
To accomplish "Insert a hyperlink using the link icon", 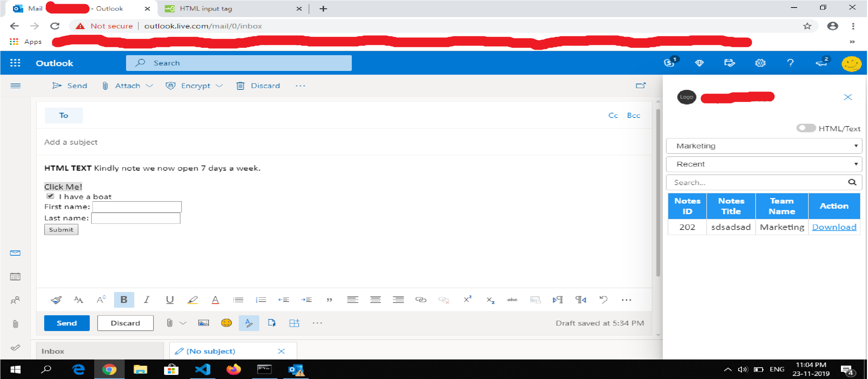I will 421,299.
